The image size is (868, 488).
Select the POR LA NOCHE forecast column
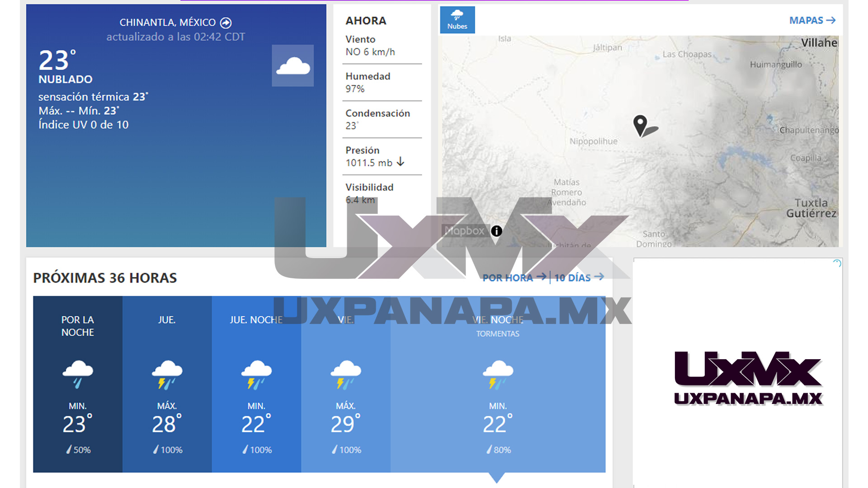(x=78, y=384)
